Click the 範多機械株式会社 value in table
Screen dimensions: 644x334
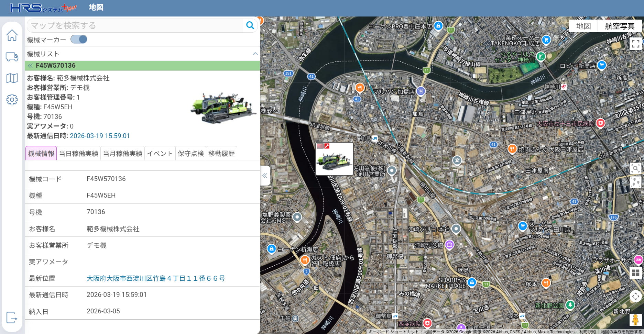113,229
